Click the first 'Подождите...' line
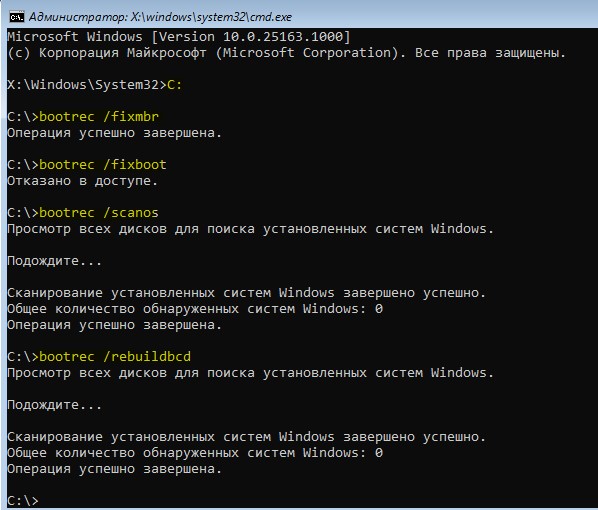 click(x=55, y=261)
